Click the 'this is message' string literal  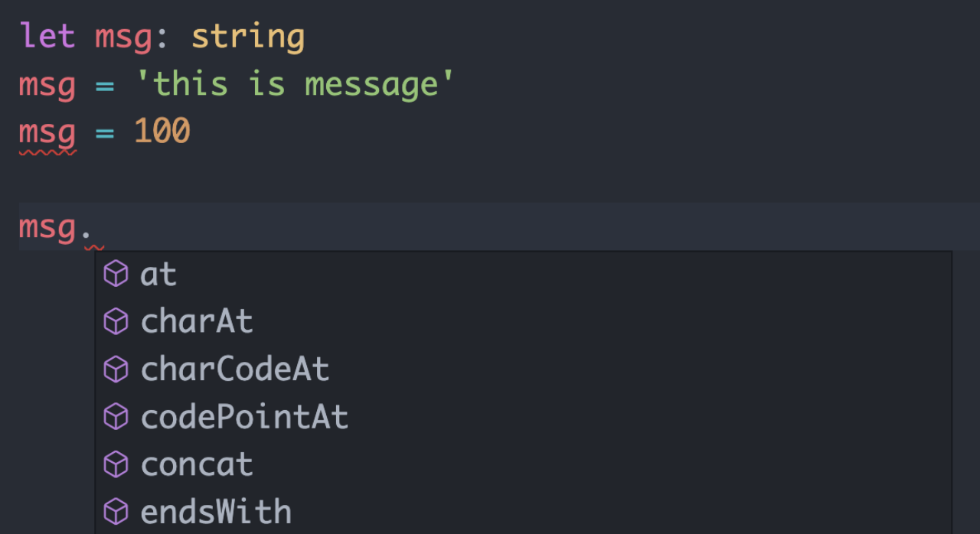coord(296,84)
